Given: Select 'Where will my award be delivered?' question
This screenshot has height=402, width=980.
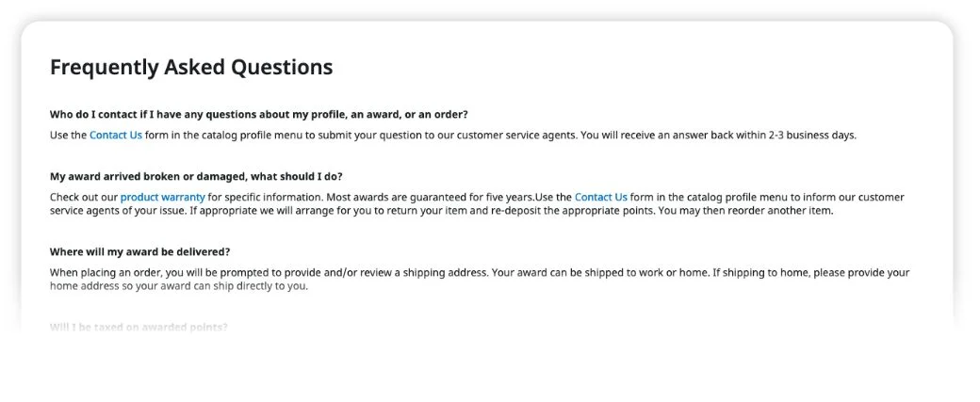Looking at the screenshot, I should tap(140, 251).
